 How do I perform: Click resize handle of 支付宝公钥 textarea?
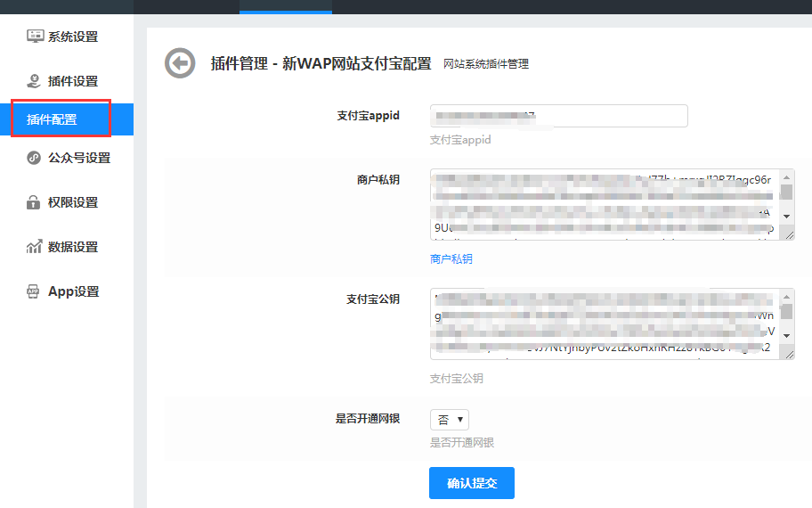point(789,354)
